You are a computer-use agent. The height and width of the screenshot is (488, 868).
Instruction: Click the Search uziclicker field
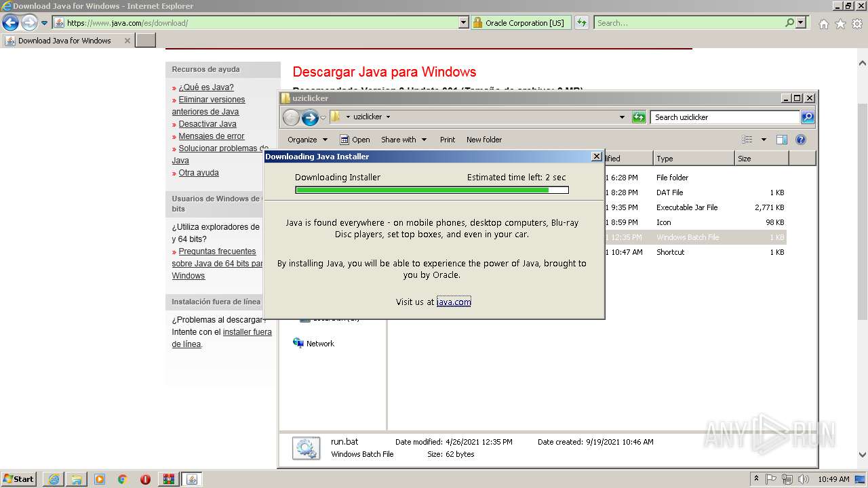(x=725, y=117)
